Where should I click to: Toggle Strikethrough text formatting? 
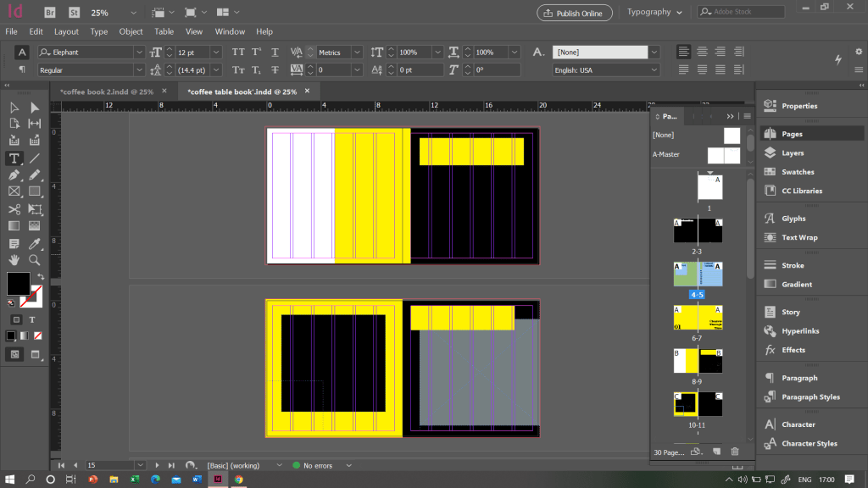click(x=275, y=70)
